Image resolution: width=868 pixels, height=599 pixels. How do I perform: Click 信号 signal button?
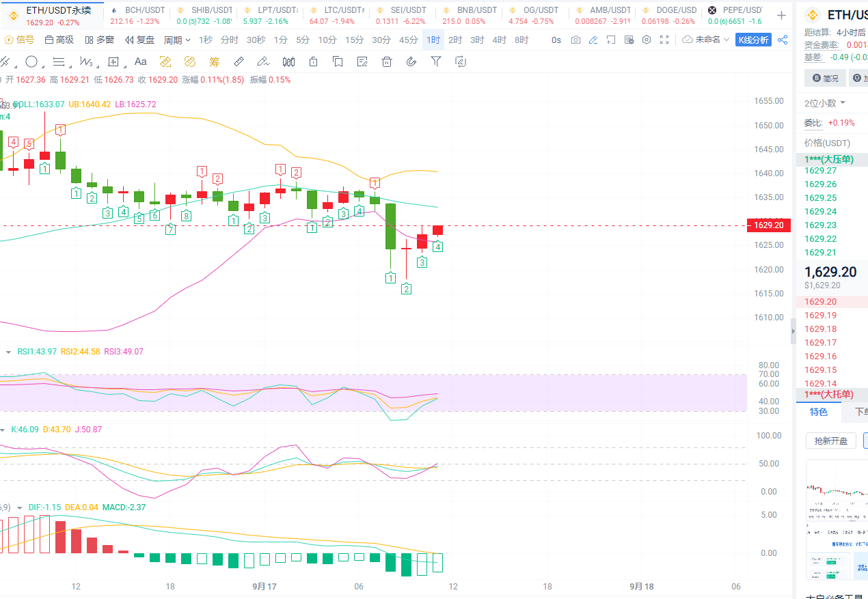[19, 40]
